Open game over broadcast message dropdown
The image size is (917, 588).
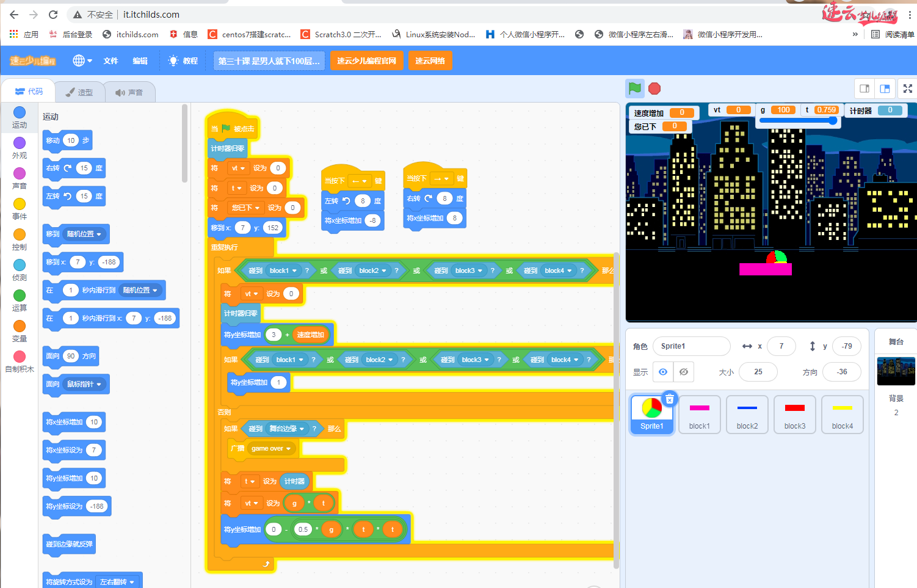click(288, 448)
